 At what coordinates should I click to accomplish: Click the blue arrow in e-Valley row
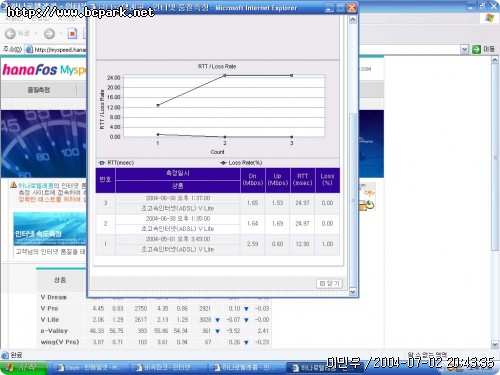[218, 331]
